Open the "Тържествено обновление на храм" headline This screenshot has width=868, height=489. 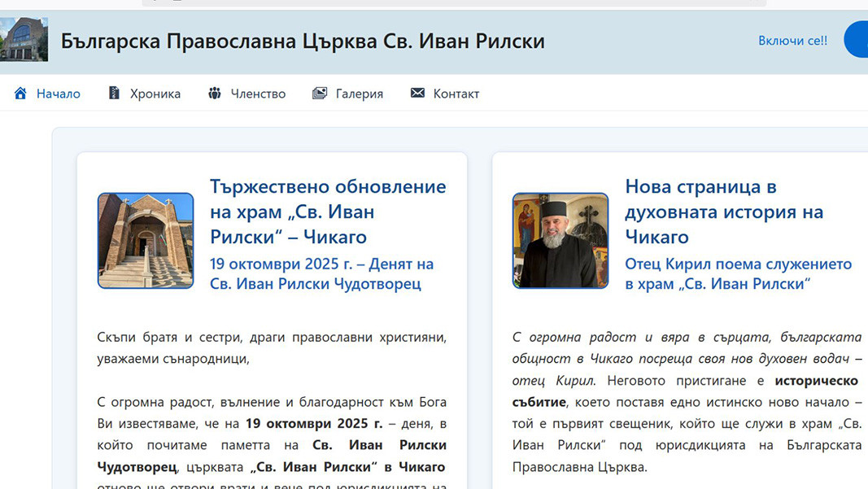point(327,212)
